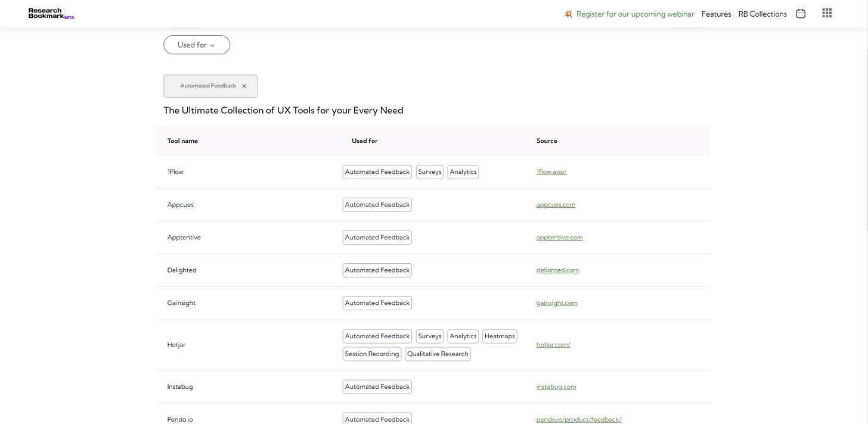The width and height of the screenshot is (868, 424).
Task: Click the Ultimate Collection of UX Tools heading
Action: point(283,110)
